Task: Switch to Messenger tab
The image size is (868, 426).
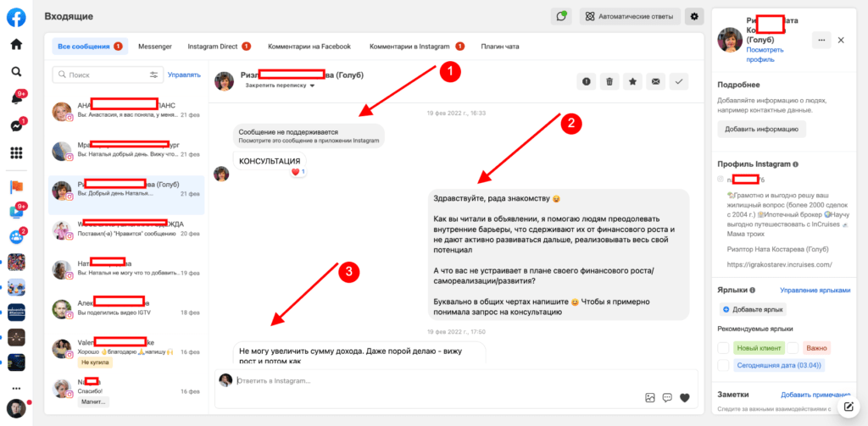Action: tap(155, 47)
